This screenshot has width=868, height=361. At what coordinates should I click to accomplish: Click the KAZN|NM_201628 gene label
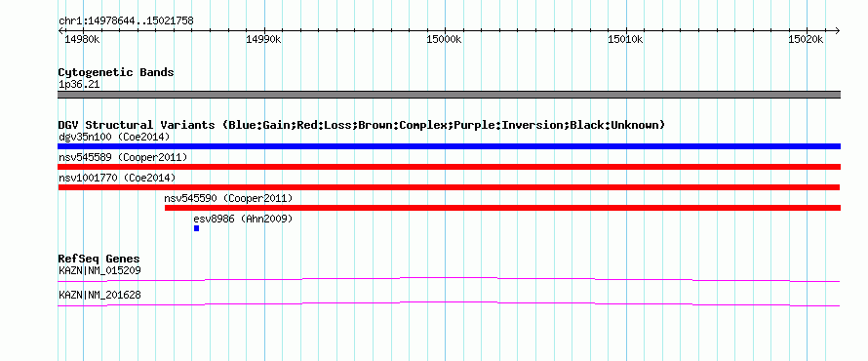(x=99, y=295)
